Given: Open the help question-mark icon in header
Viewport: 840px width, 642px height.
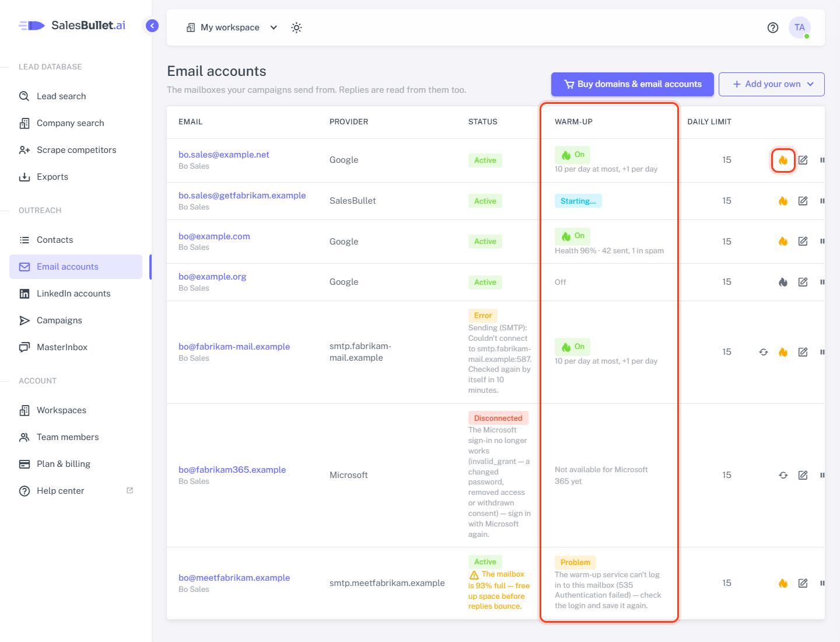Looking at the screenshot, I should (773, 27).
